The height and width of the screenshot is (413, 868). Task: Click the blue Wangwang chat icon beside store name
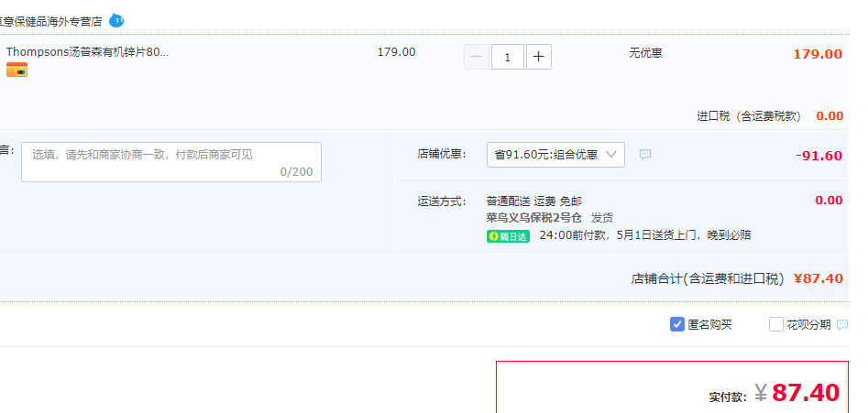pos(116,21)
